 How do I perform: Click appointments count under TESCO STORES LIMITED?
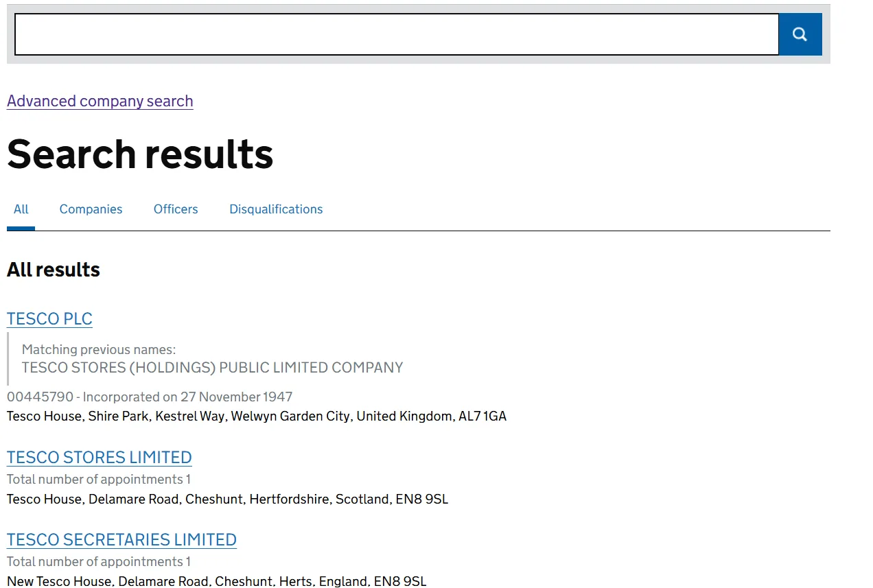99,480
